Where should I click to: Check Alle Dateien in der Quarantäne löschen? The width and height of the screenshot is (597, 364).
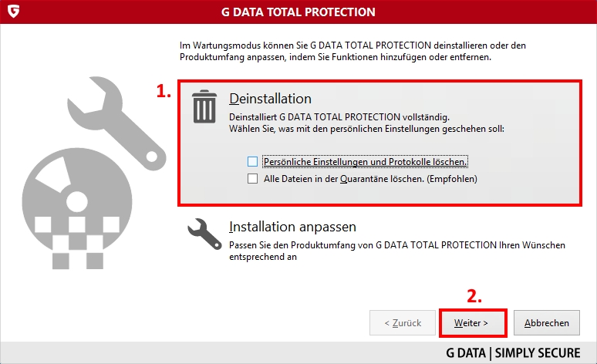(252, 179)
